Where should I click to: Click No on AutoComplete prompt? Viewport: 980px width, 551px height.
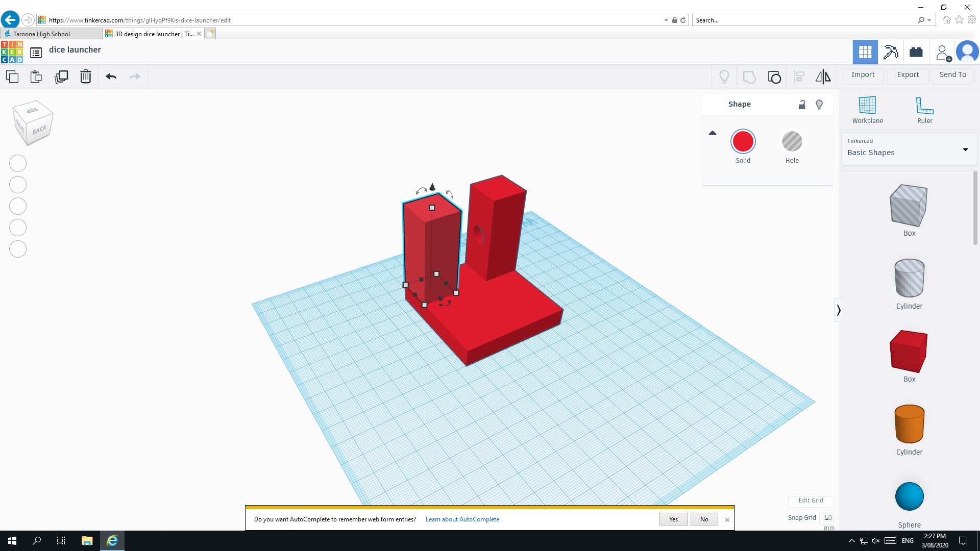click(x=704, y=519)
